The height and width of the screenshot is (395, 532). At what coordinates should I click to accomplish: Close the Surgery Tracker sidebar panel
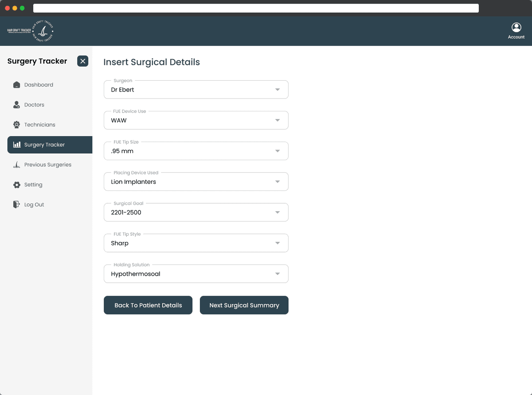tap(82, 61)
